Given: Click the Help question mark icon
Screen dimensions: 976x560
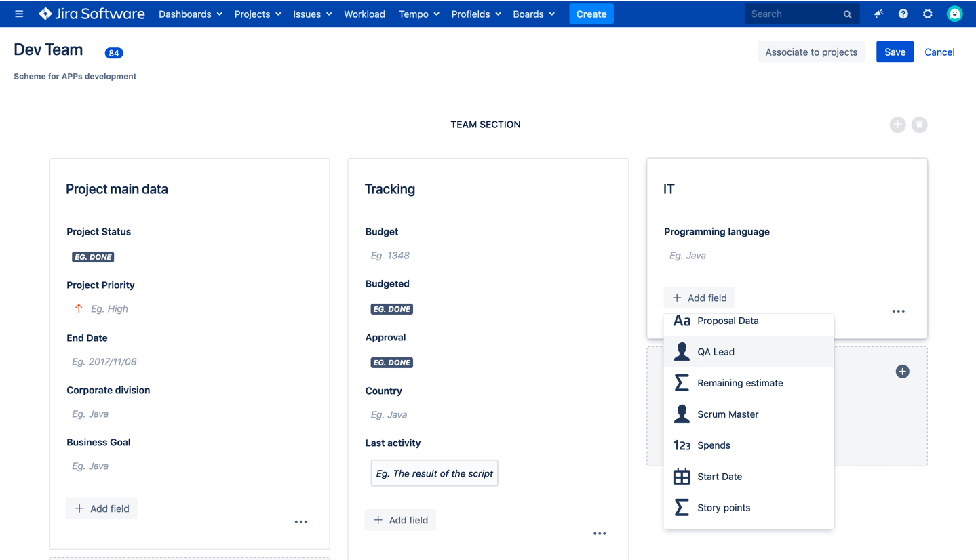Looking at the screenshot, I should tap(903, 14).
